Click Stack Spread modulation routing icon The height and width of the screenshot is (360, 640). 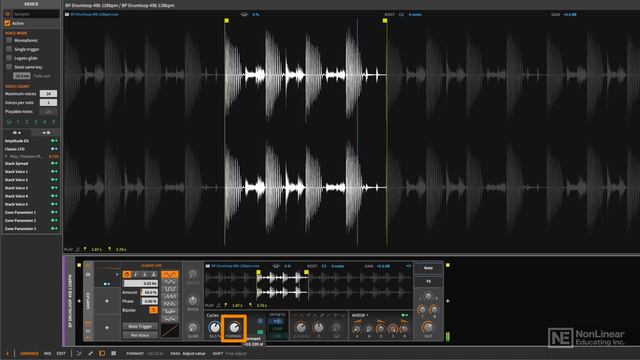click(x=54, y=163)
